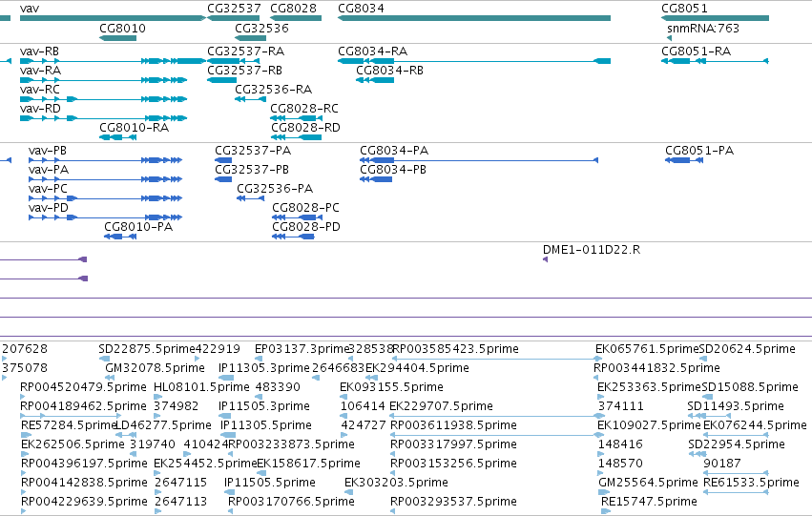Select the SD20624.5prime EST label
The width and height of the screenshot is (812, 516).
click(747, 349)
